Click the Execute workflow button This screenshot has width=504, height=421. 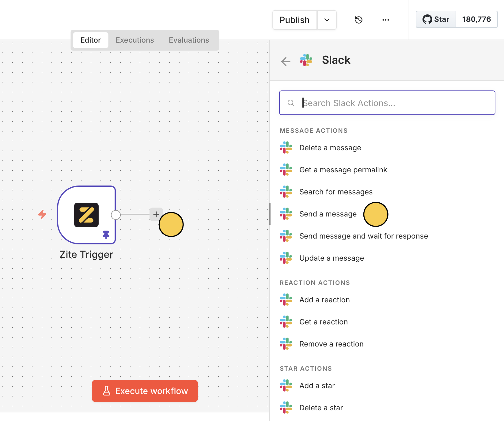145,391
